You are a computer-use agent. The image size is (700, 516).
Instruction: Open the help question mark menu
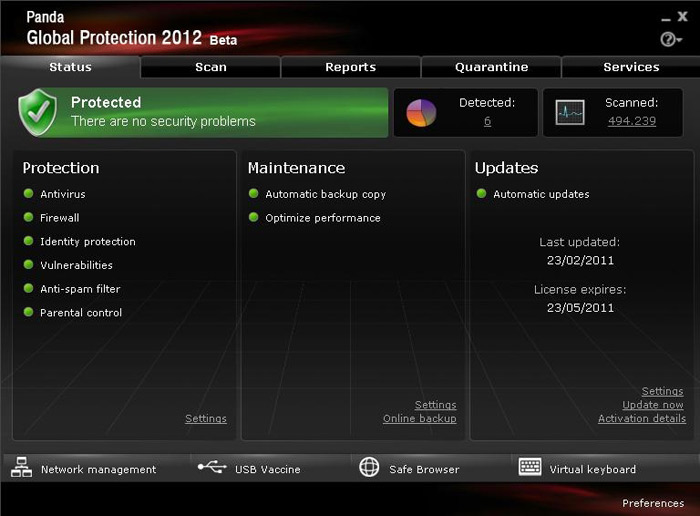point(671,39)
